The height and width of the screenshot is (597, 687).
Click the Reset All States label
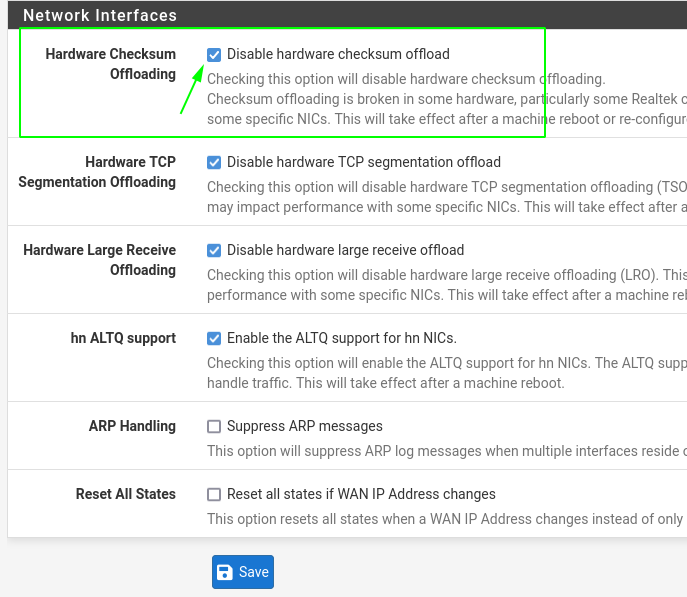[x=126, y=494]
